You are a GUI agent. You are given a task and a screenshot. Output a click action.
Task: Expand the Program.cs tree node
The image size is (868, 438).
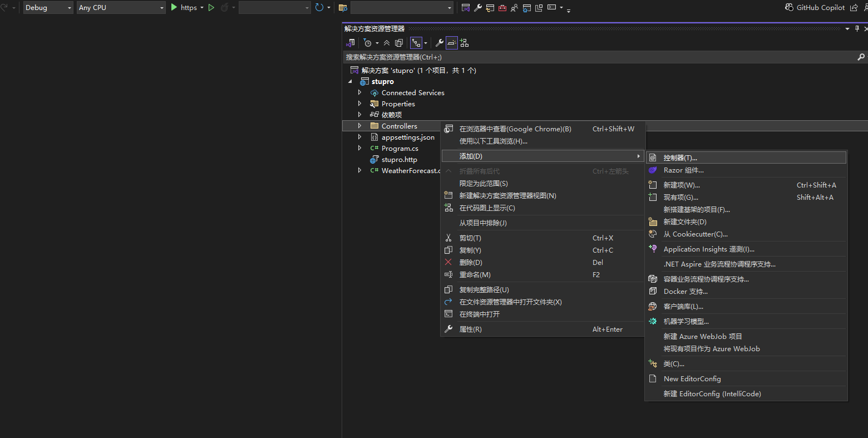[x=359, y=148]
